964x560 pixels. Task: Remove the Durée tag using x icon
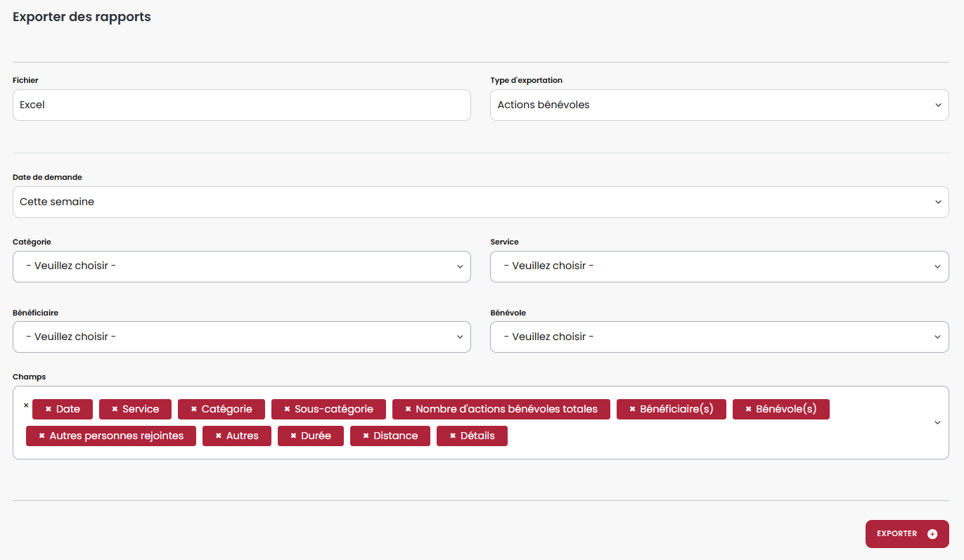(293, 436)
